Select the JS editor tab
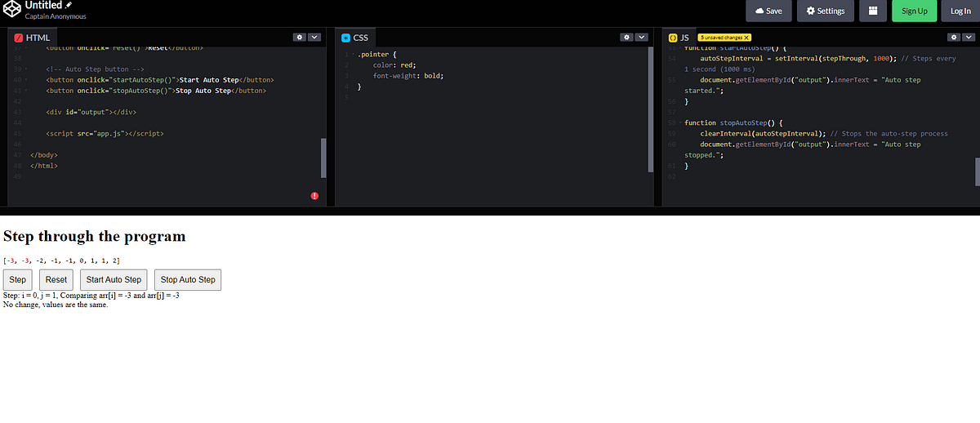 (x=679, y=38)
